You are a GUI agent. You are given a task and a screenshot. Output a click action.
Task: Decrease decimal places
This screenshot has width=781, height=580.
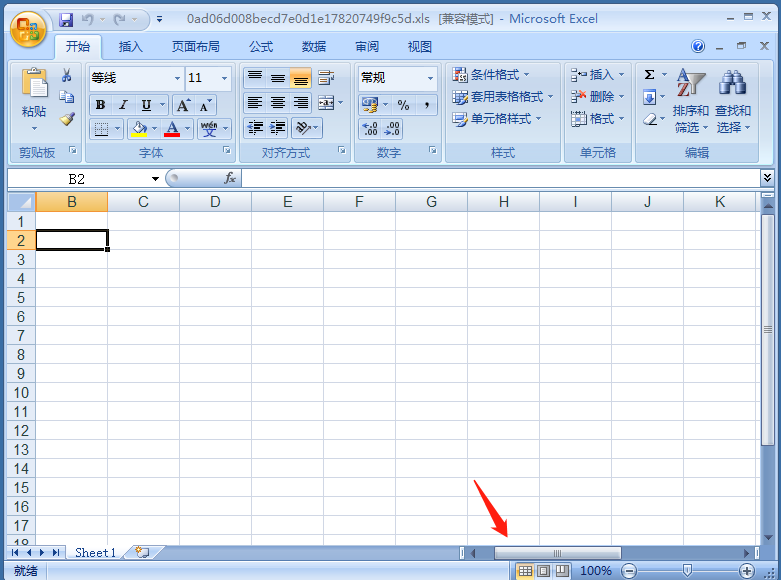392,129
